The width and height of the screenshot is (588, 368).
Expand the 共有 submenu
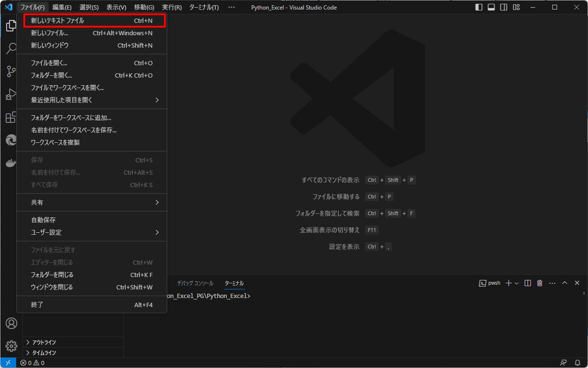click(x=91, y=202)
